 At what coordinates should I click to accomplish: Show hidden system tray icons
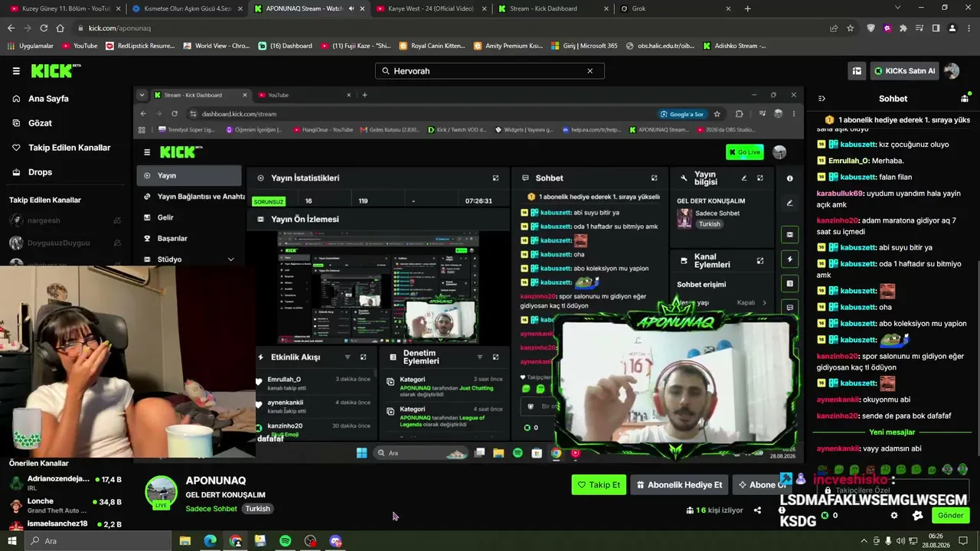click(x=864, y=541)
